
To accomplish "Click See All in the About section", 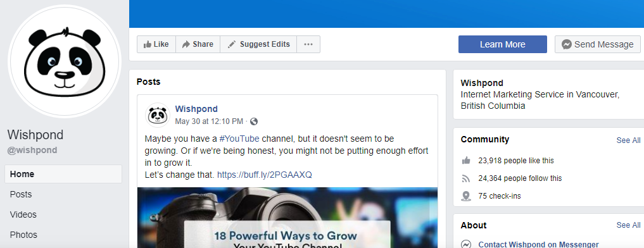I will 628,225.
